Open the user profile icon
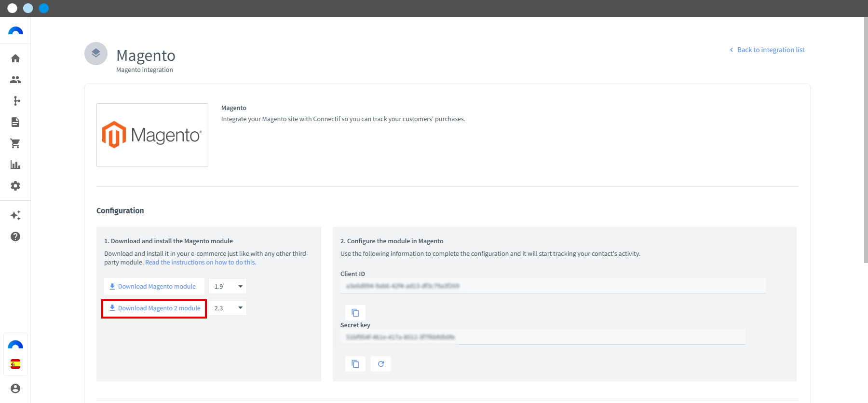Image resolution: width=868 pixels, height=403 pixels. click(x=15, y=389)
